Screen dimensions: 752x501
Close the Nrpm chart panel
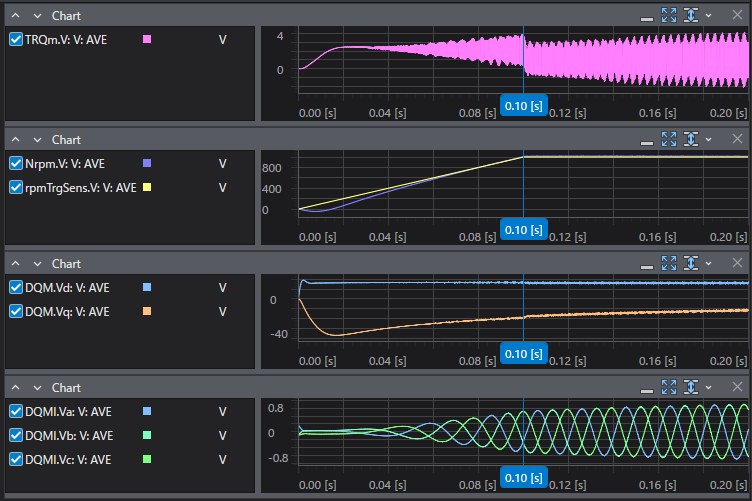point(737,139)
